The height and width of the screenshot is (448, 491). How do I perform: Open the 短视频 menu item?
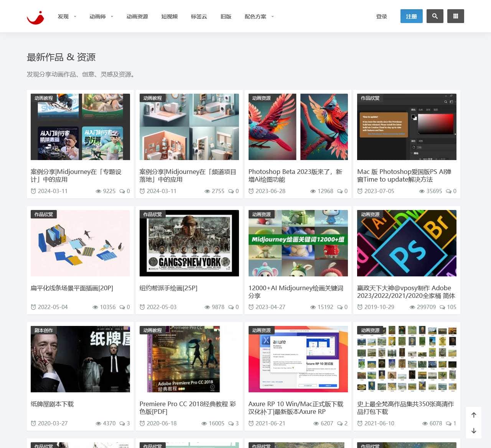(x=169, y=17)
